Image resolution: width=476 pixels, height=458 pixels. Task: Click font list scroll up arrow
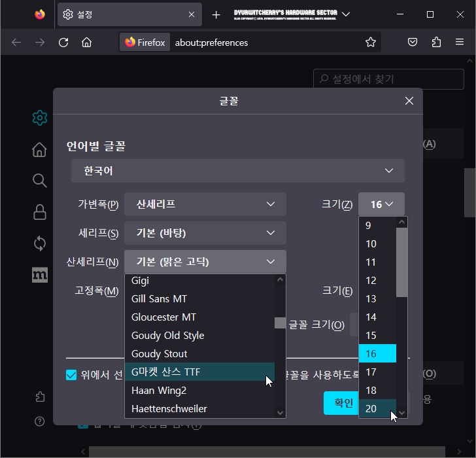[280, 280]
